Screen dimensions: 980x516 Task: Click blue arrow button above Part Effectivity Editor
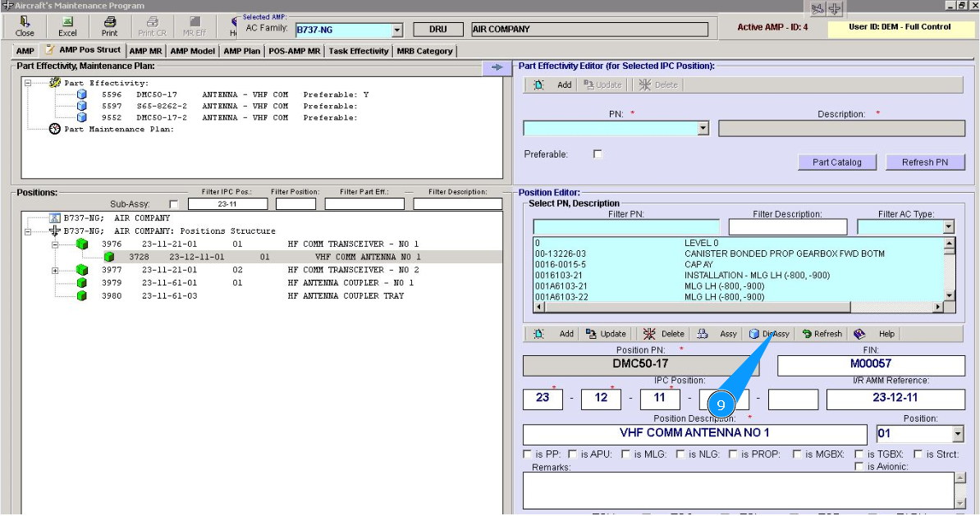[497, 67]
